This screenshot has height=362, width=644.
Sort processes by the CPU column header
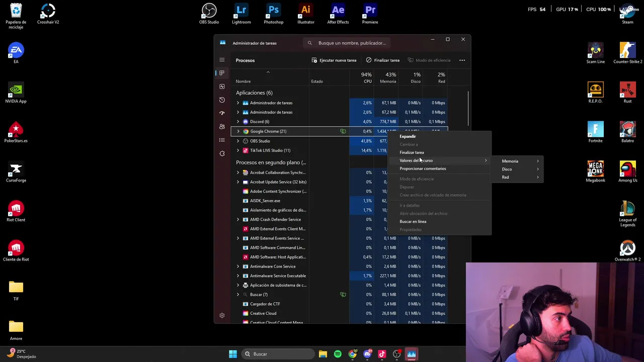pos(362,77)
